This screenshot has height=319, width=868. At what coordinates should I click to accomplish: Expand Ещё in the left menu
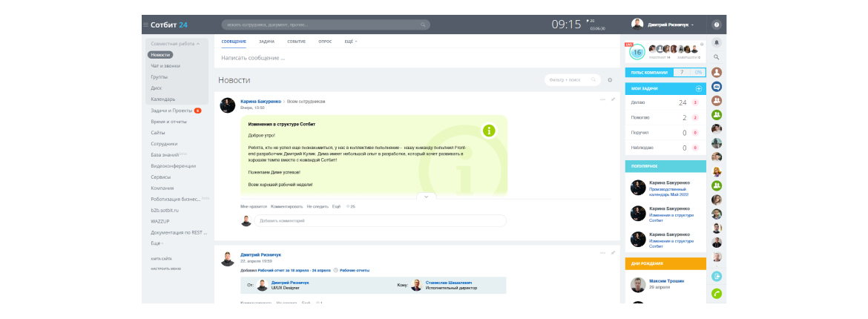(x=157, y=243)
